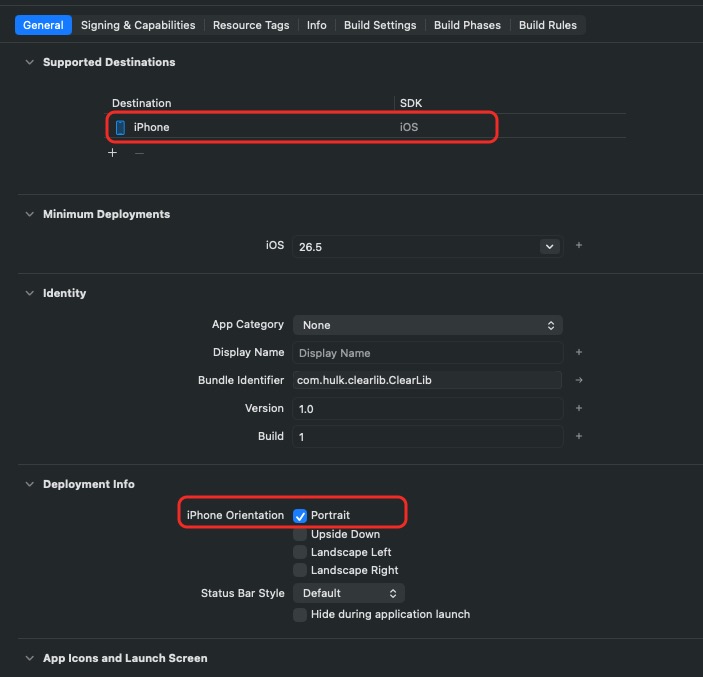The width and height of the screenshot is (703, 677).
Task: Open the Build Rules tab
Action: [x=548, y=25]
